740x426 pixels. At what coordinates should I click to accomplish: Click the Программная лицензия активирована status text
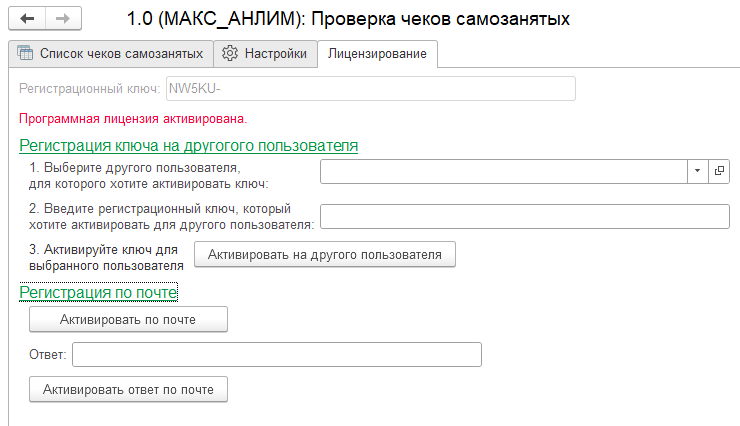coord(133,119)
